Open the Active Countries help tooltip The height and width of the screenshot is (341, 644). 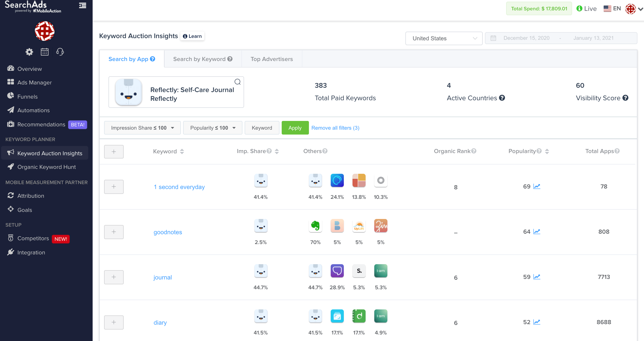(502, 98)
